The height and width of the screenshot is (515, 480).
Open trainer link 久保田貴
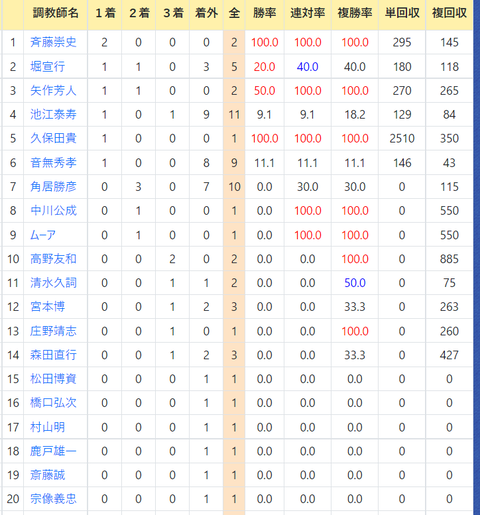tap(53, 138)
